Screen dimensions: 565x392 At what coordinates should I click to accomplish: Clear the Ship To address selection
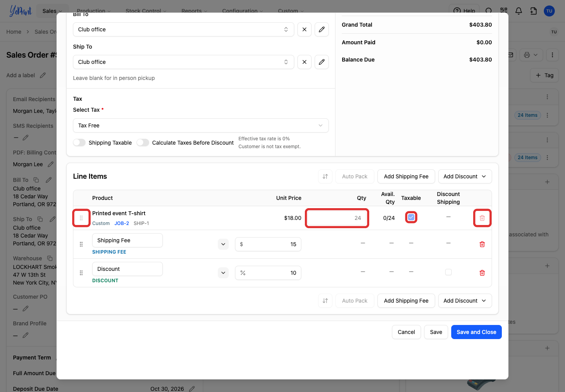pos(304,62)
